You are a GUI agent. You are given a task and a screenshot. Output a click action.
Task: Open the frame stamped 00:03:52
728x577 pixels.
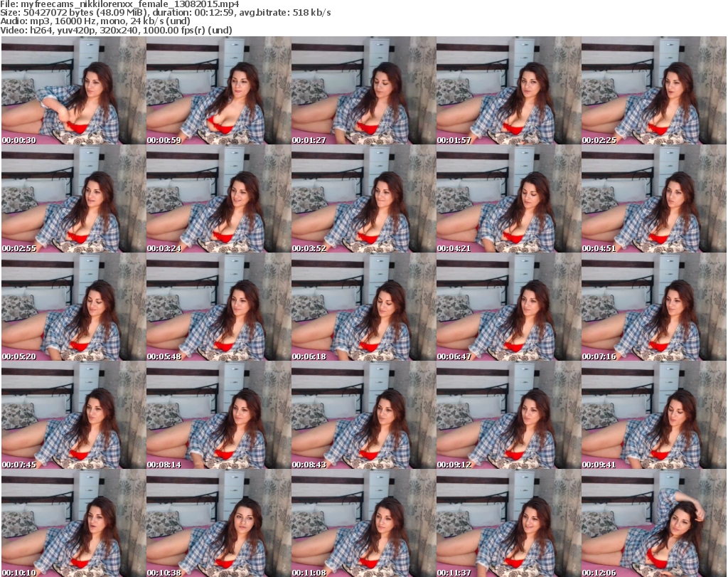tap(363, 198)
